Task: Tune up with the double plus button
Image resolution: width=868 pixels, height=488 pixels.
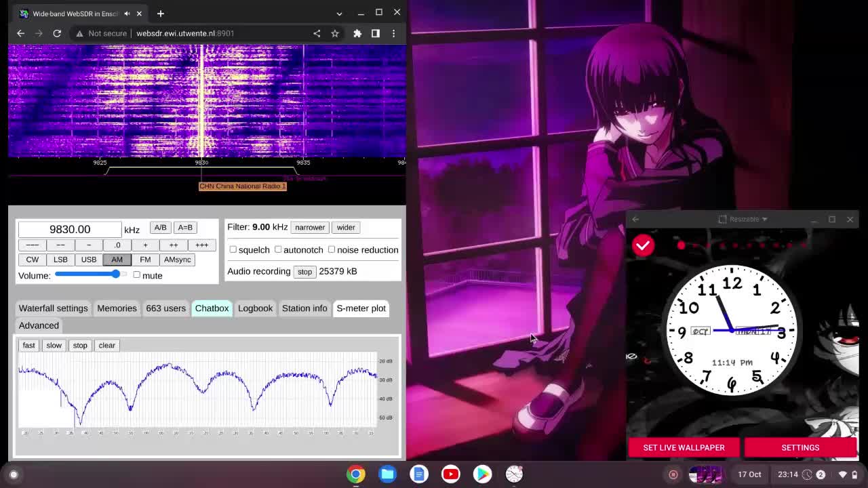Action: [174, 245]
